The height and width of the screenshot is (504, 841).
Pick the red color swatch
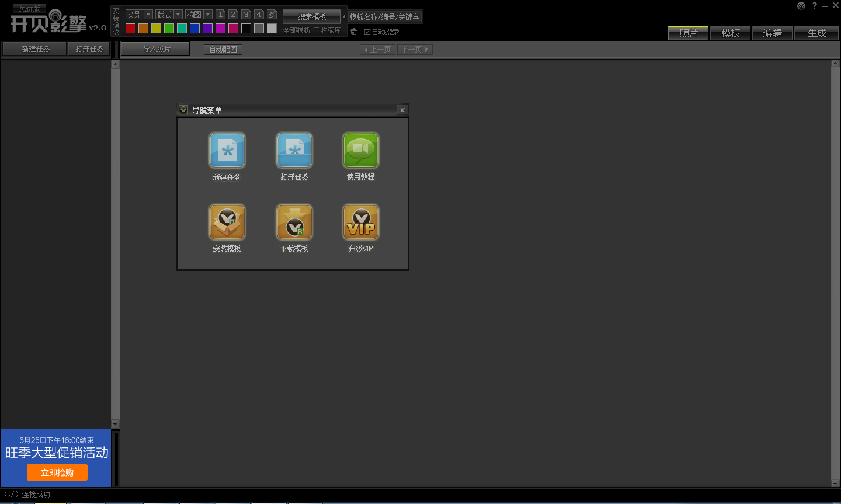131,28
